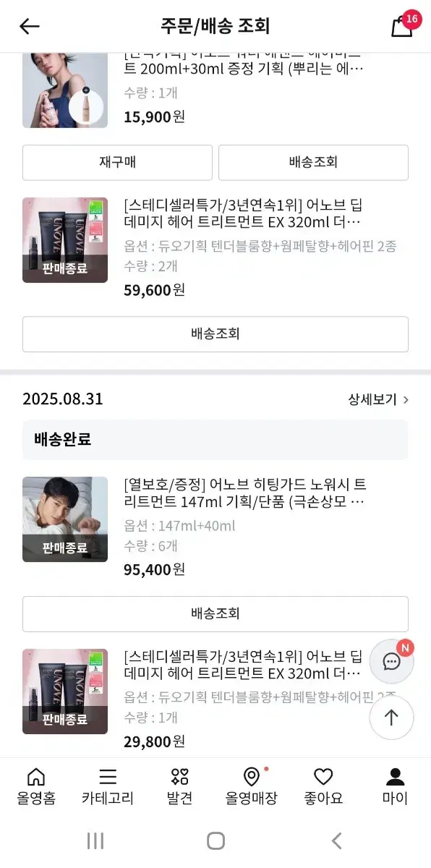Open the 마이 profile icon

coord(393,786)
